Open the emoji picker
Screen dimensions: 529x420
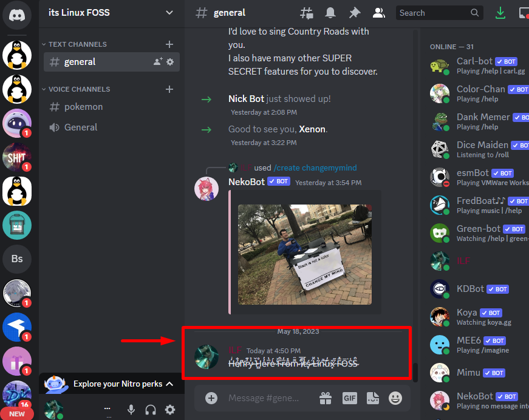[395, 398]
